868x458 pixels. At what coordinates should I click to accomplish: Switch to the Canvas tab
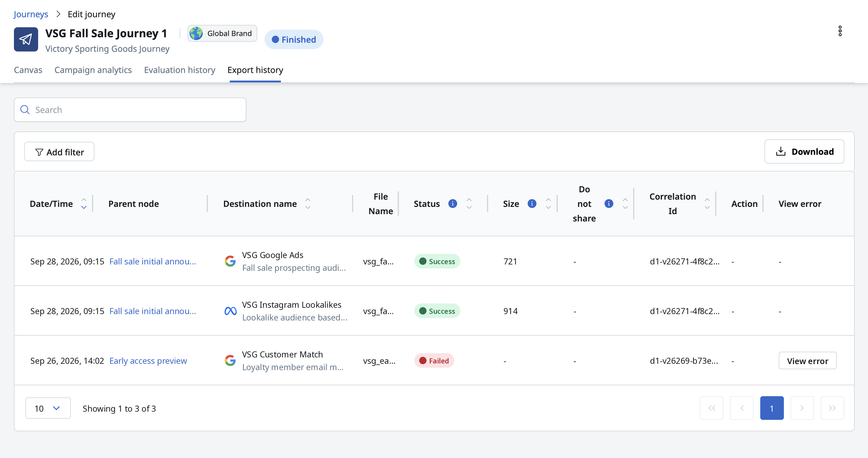click(x=28, y=70)
